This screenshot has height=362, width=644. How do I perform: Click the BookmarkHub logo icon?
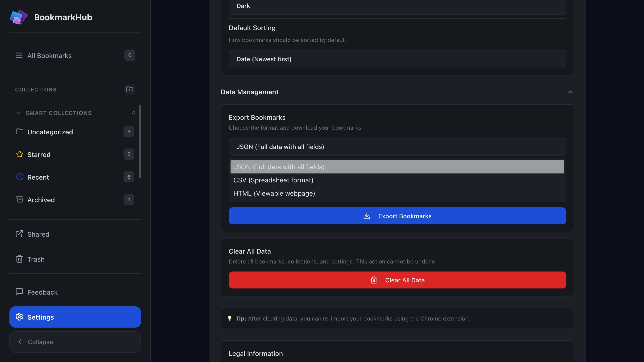(x=19, y=17)
